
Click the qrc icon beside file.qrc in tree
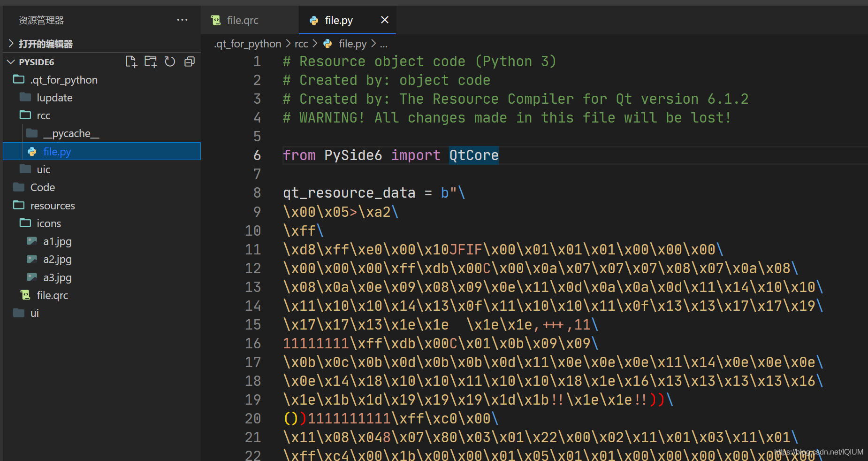[x=25, y=295]
